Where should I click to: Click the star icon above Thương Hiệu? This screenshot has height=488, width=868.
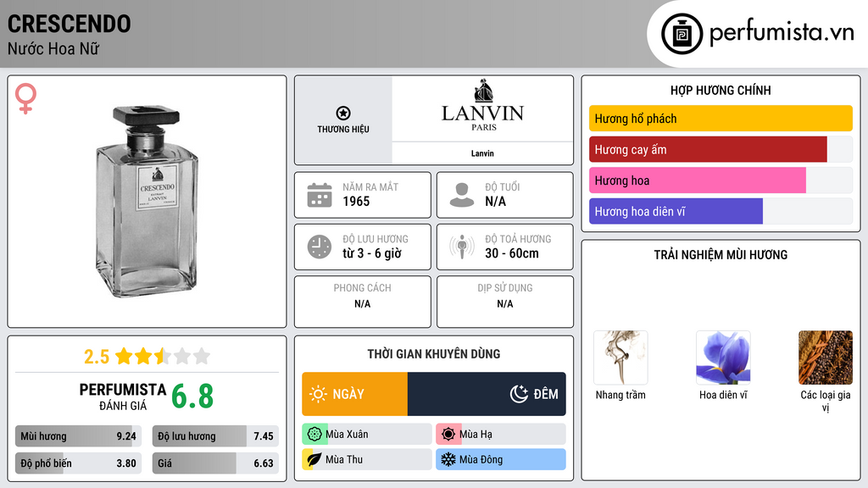click(x=343, y=114)
